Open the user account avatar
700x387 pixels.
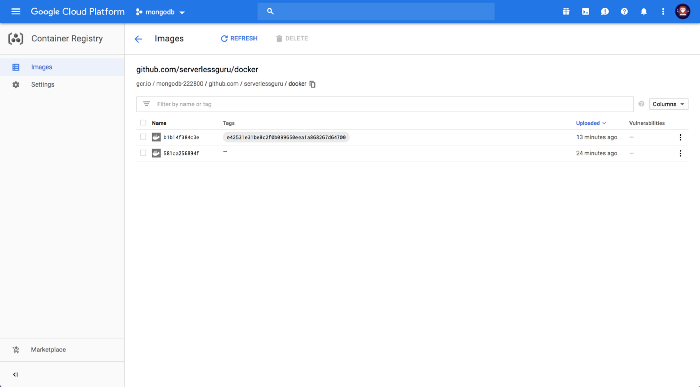point(682,11)
